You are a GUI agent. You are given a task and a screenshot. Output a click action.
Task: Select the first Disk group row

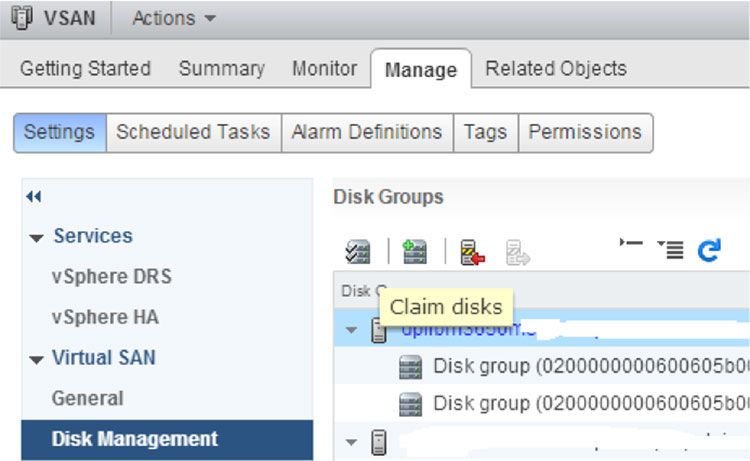[542, 366]
